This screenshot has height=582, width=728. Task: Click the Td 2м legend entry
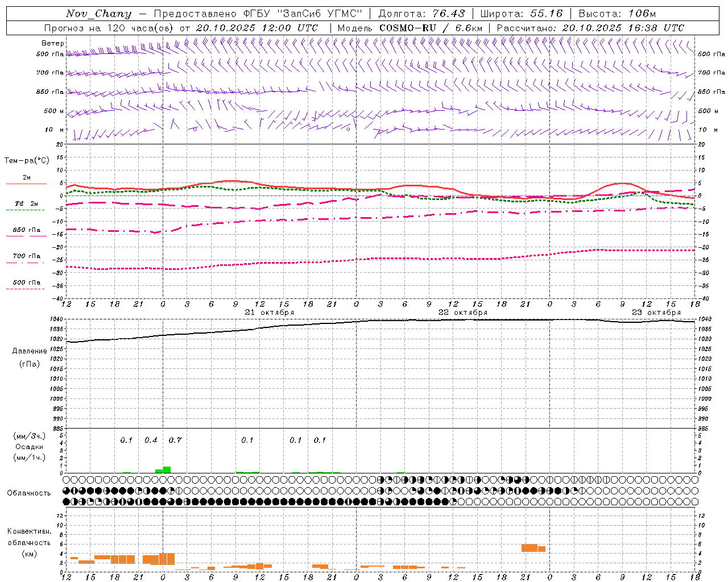(26, 203)
